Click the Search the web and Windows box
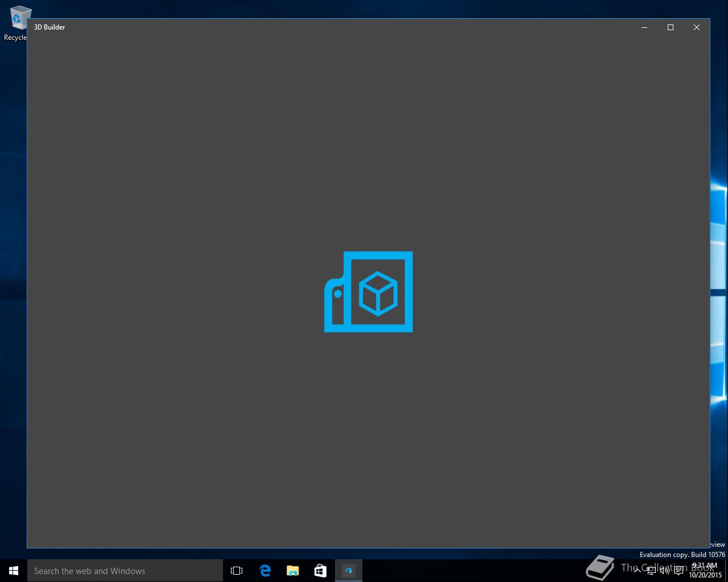728x582 pixels. (125, 571)
